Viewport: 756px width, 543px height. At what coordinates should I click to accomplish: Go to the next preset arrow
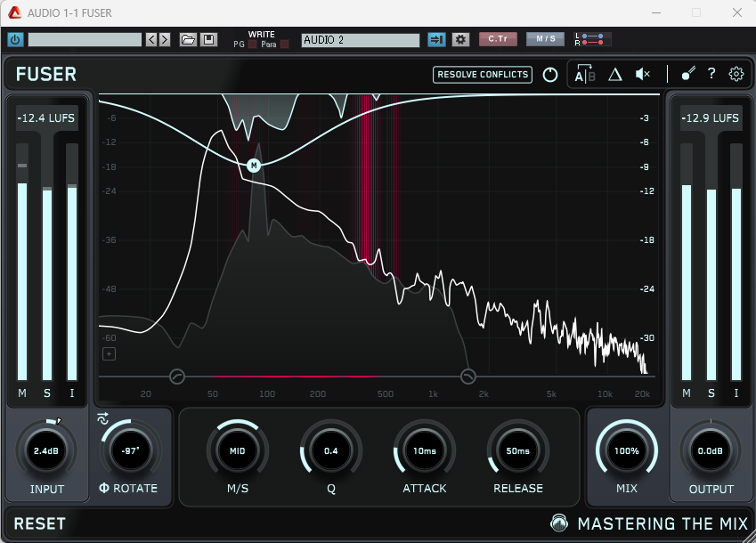coord(165,39)
